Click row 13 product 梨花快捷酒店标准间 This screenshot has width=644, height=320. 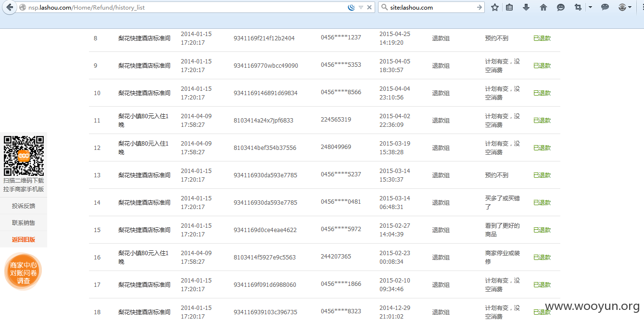(x=144, y=175)
